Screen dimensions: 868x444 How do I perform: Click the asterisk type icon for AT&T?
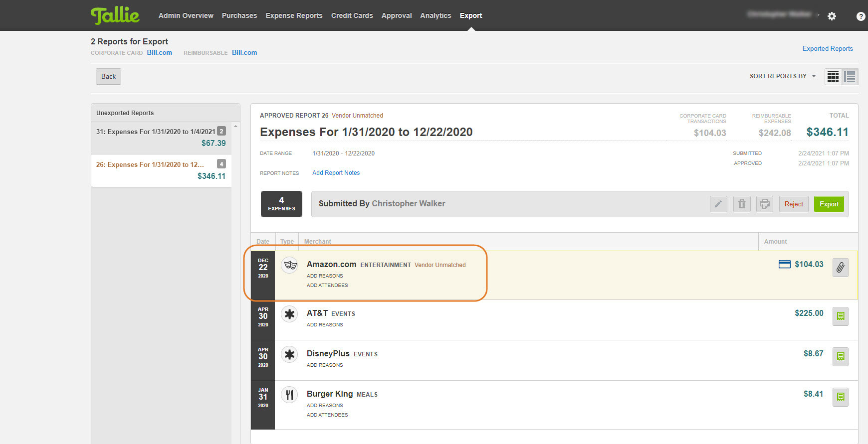click(x=289, y=314)
